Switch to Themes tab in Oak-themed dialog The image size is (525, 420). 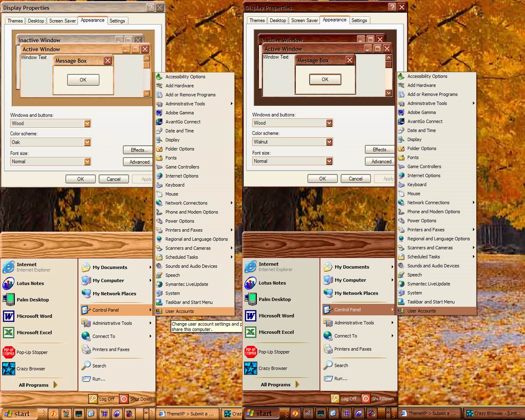click(x=15, y=21)
